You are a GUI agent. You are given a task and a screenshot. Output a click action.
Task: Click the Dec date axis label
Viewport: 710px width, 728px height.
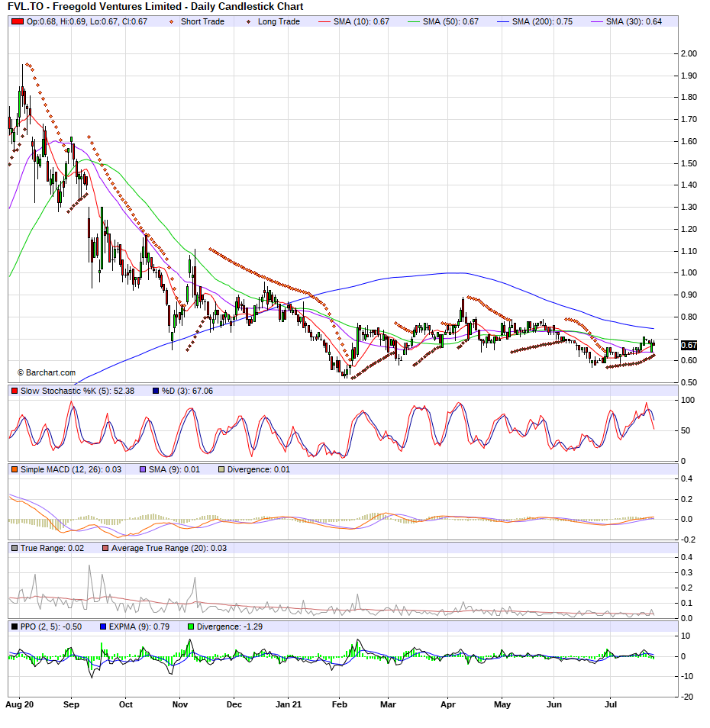(x=234, y=704)
